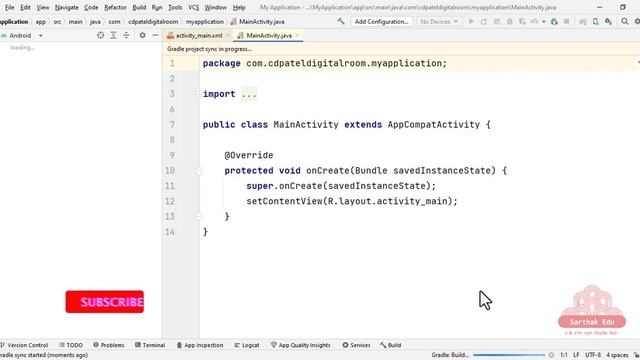Click the Gradle build progress bar

509,355
